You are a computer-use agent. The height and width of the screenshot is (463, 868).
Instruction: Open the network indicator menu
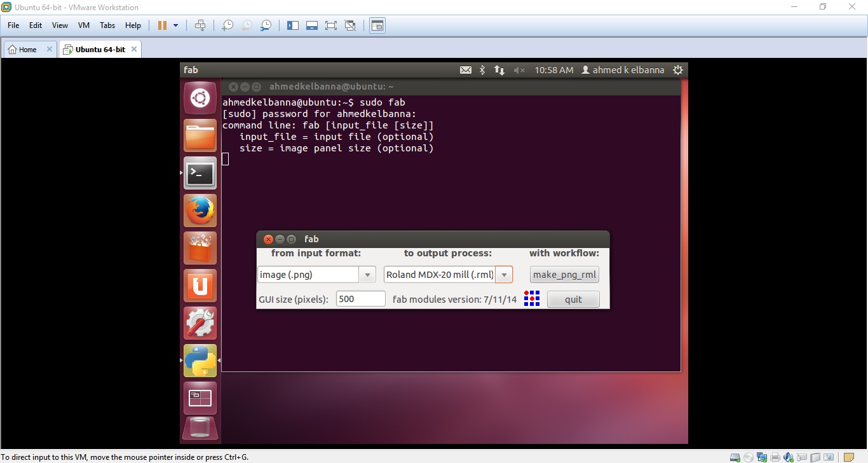click(x=499, y=70)
